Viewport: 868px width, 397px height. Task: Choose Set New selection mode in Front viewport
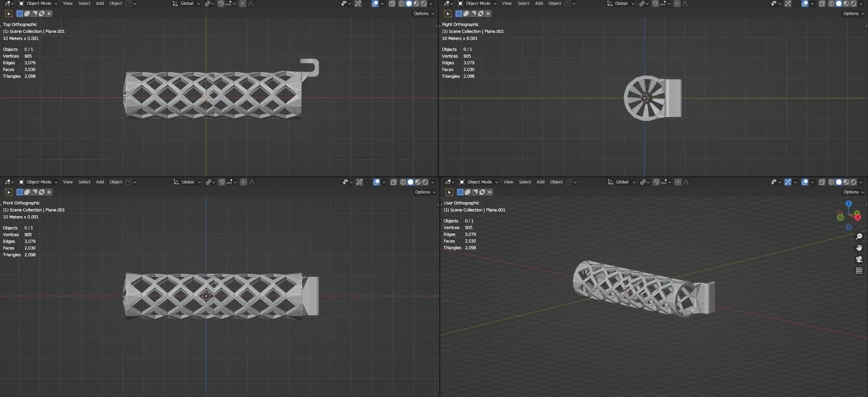20,192
